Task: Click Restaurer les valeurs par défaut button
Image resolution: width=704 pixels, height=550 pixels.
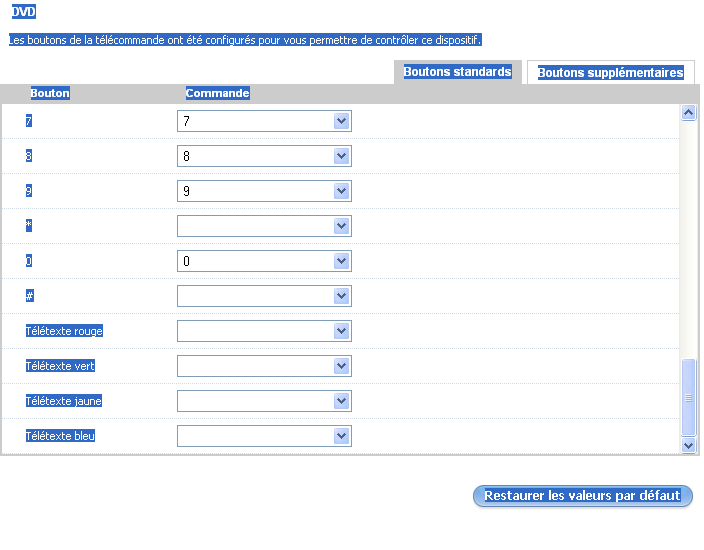Action: coord(582,496)
